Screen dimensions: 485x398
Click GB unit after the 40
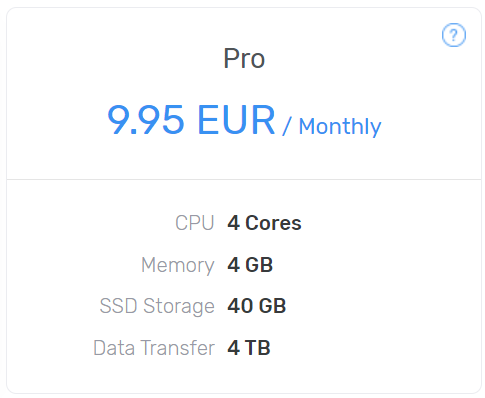coord(272,306)
